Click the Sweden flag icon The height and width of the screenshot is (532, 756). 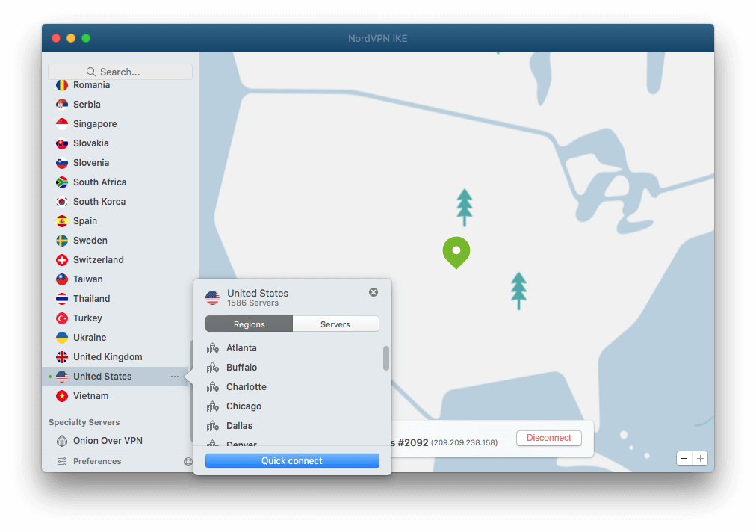pos(62,241)
